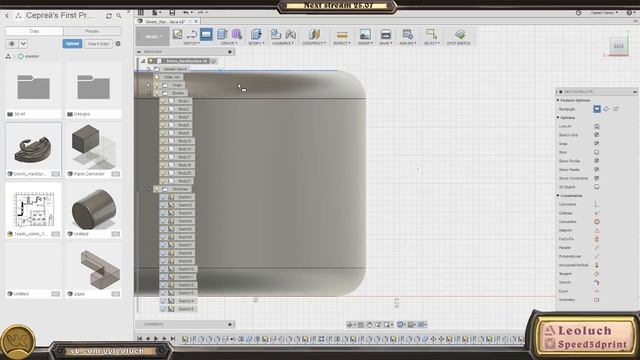640x360 pixels.
Task: Close the open document tab
Action: 196,21
